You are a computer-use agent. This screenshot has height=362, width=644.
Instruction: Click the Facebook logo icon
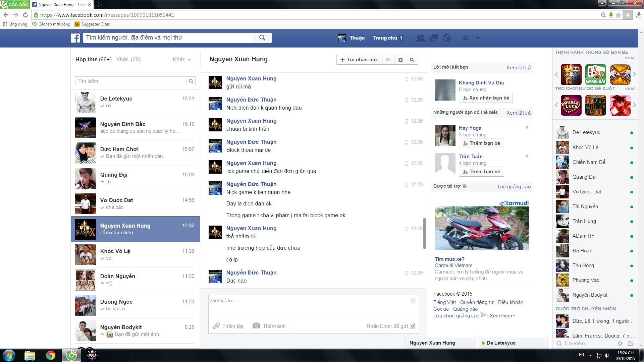point(75,38)
